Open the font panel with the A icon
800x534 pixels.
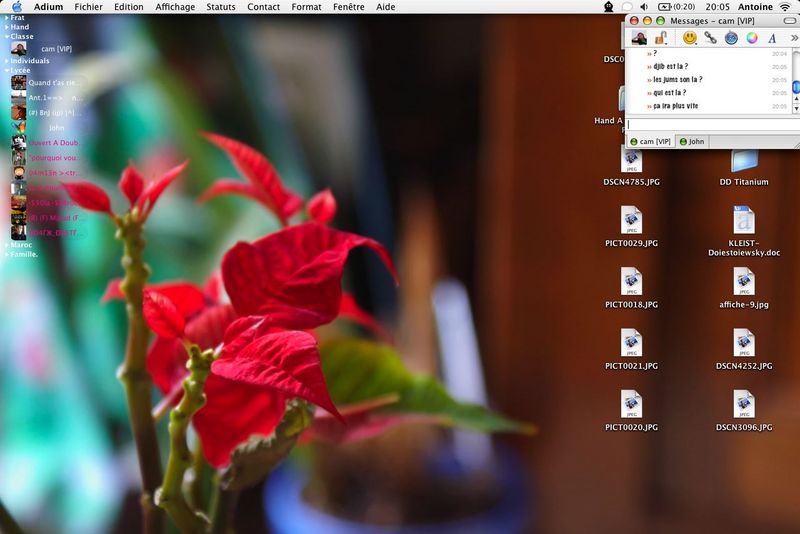click(x=772, y=38)
